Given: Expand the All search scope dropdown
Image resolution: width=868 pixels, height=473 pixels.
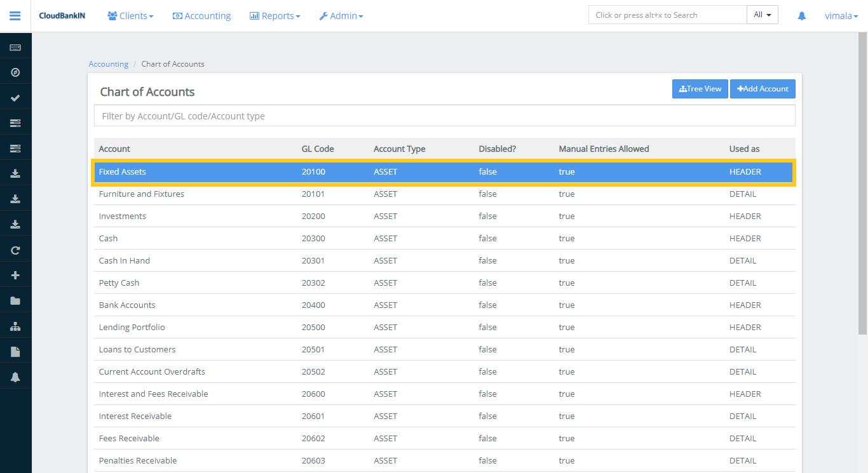Looking at the screenshot, I should tap(762, 14).
